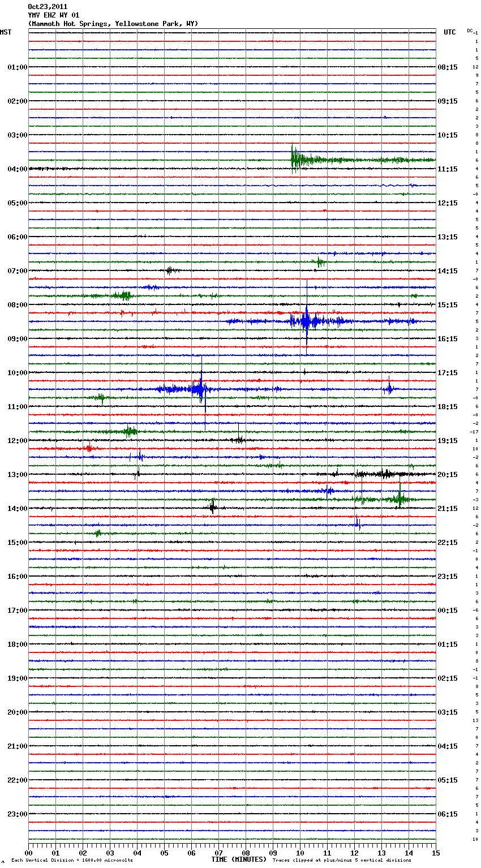Click the date label Oct23,2011
The width and height of the screenshot is (481, 868).
tap(48, 7)
